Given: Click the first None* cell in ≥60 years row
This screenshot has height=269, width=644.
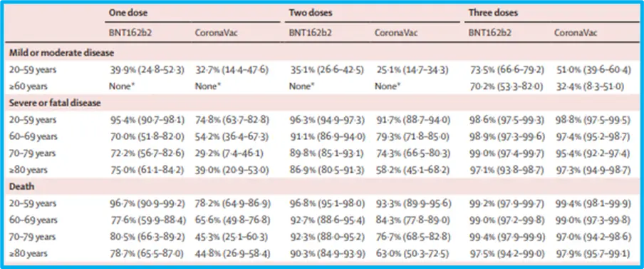Looking at the screenshot, I should [x=122, y=86].
